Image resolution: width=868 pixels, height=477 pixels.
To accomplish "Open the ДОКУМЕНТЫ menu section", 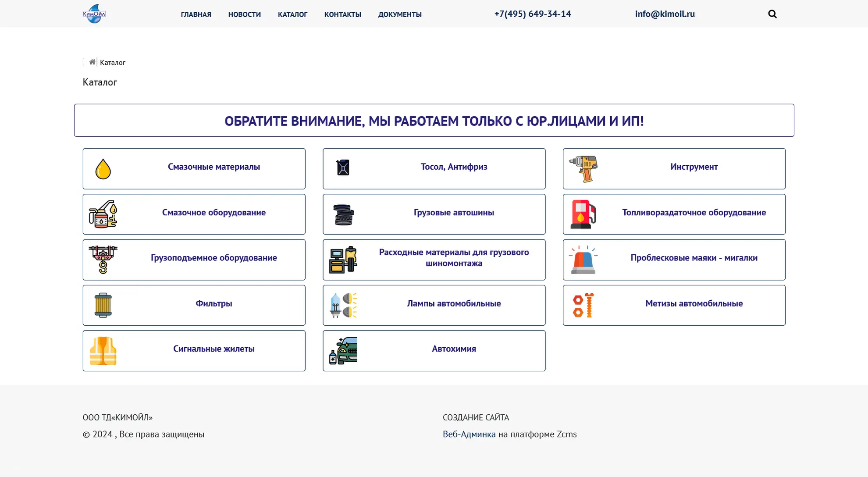I will point(399,14).
